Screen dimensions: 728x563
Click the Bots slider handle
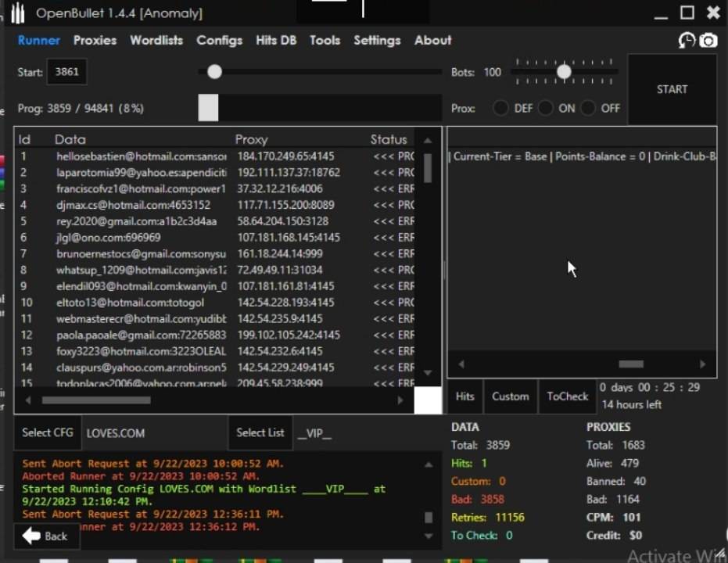tap(564, 72)
